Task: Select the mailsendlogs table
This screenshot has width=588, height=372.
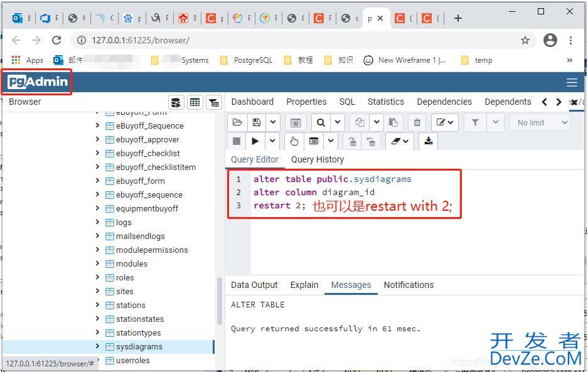Action: [x=140, y=236]
